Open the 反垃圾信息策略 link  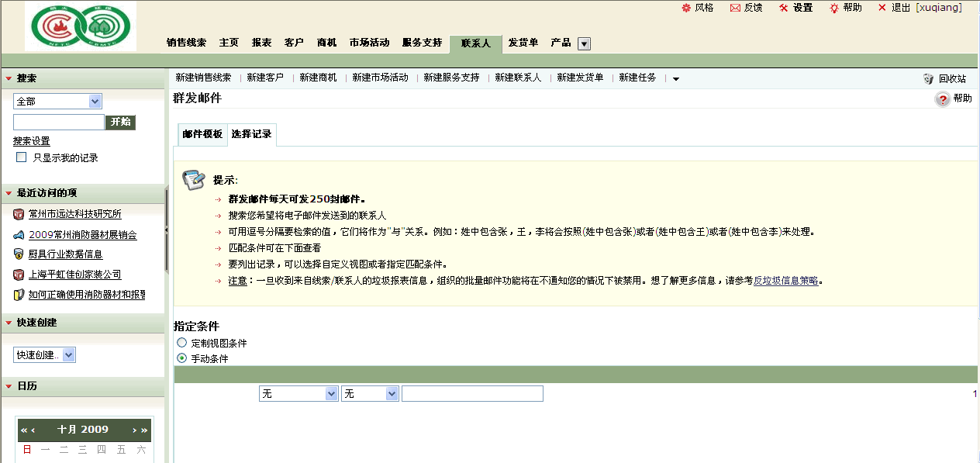click(785, 281)
